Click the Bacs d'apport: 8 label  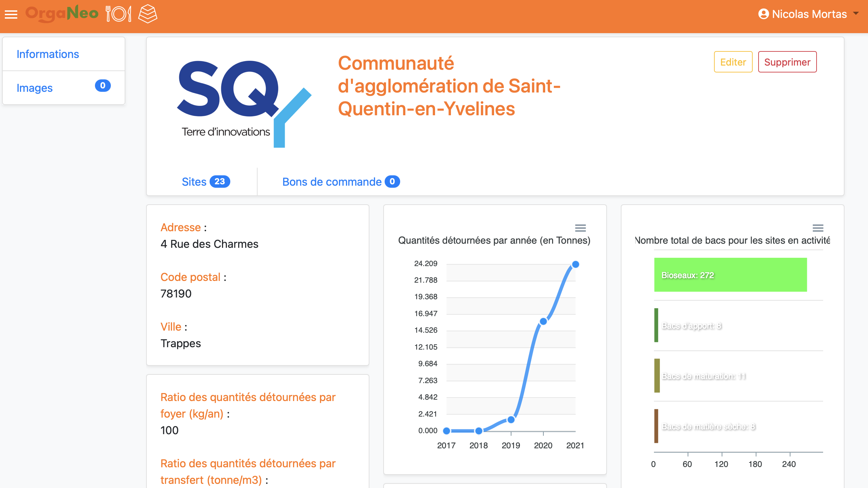(x=691, y=326)
